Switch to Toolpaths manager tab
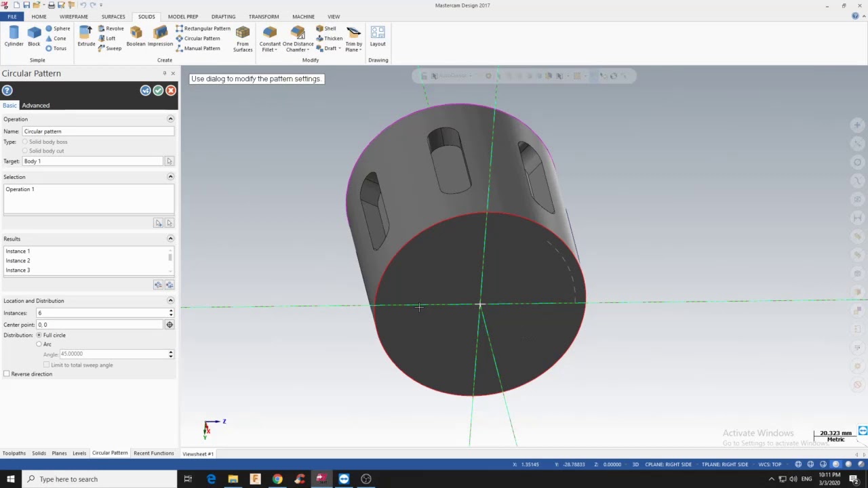 point(14,453)
